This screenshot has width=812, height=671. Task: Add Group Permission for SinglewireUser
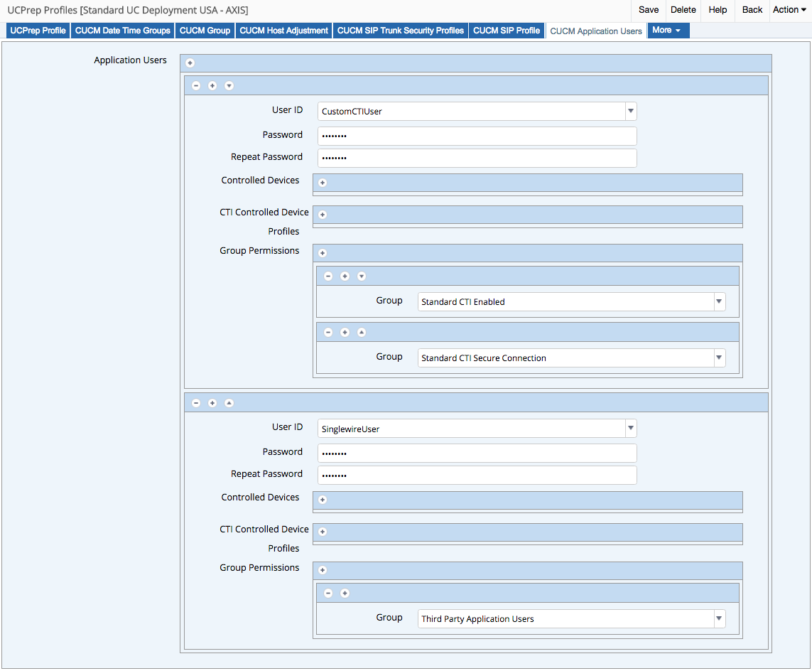(x=323, y=570)
